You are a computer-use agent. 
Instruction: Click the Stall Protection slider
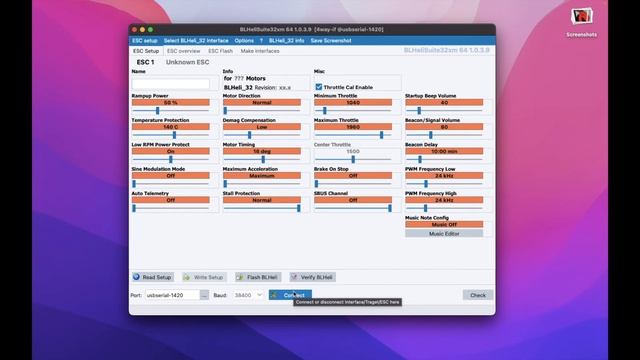click(262, 209)
